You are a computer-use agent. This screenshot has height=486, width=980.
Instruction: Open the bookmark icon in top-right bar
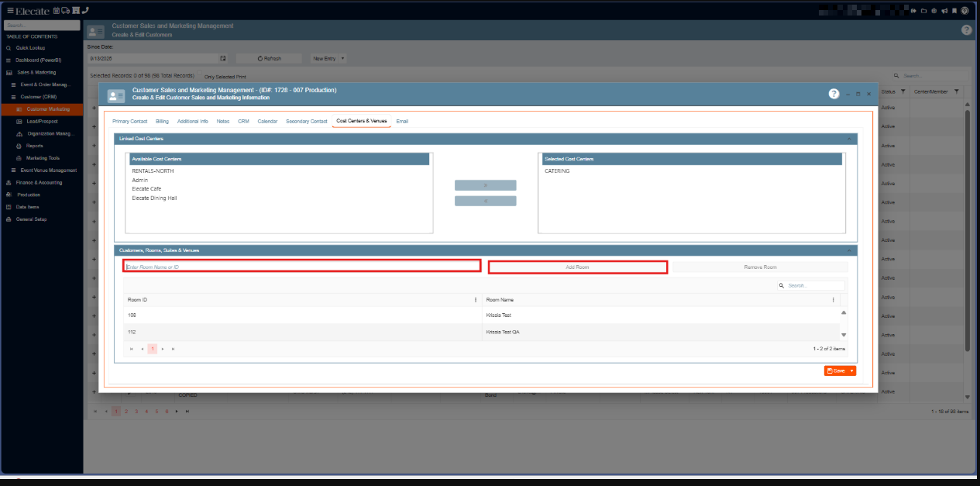coord(954,11)
